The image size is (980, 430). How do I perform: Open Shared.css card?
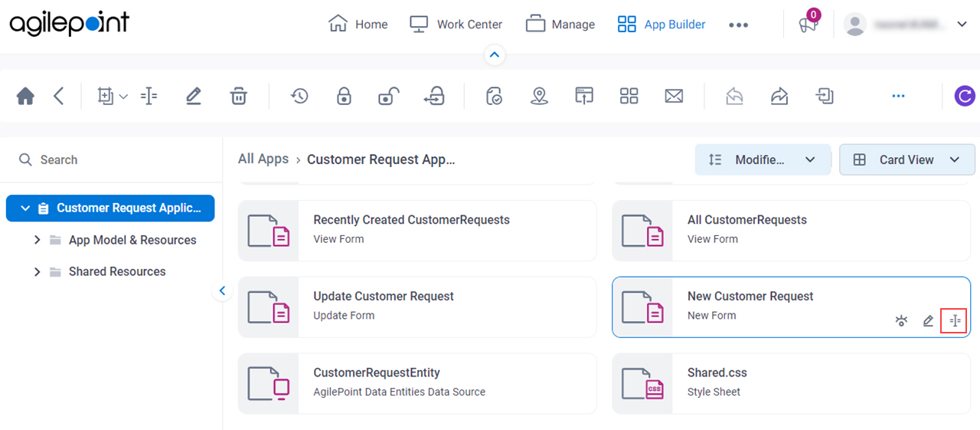coord(792,383)
